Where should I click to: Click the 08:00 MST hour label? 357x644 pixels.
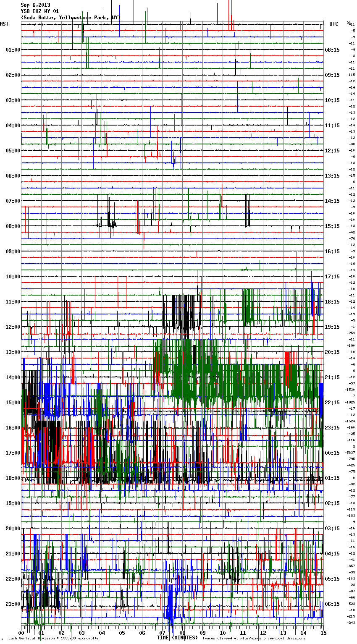(13, 226)
